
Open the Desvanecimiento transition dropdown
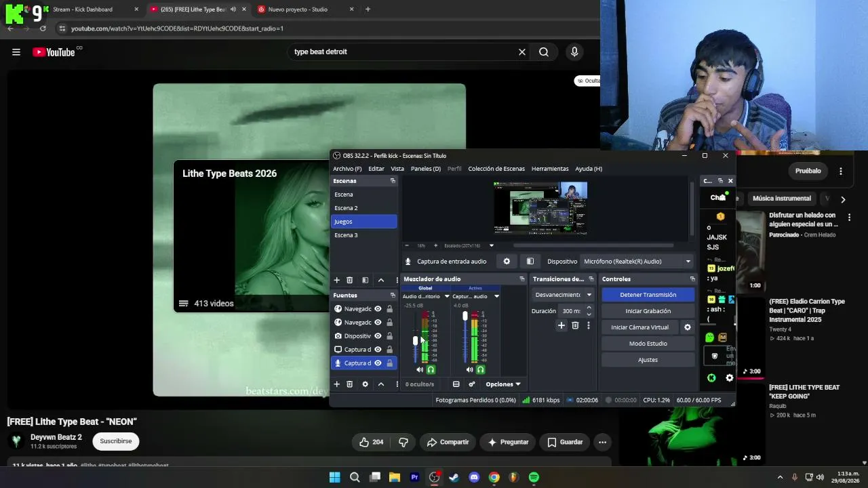[x=563, y=295]
